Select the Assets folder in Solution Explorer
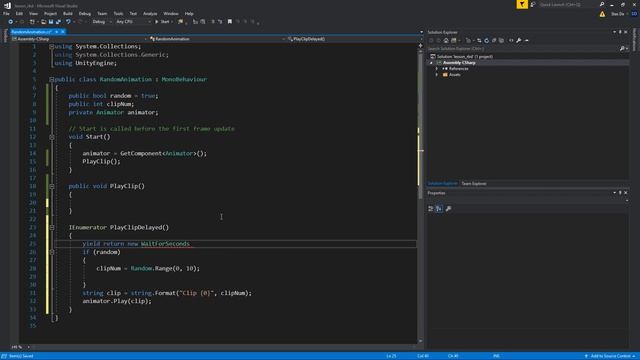 point(455,75)
